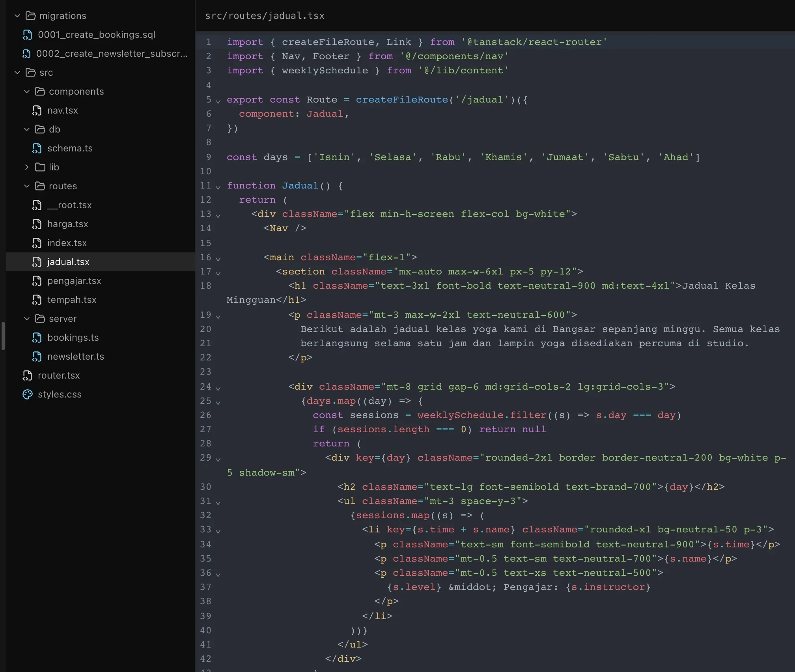Click the file icon next to index.tsx
This screenshot has width=795, height=672.
37,243
